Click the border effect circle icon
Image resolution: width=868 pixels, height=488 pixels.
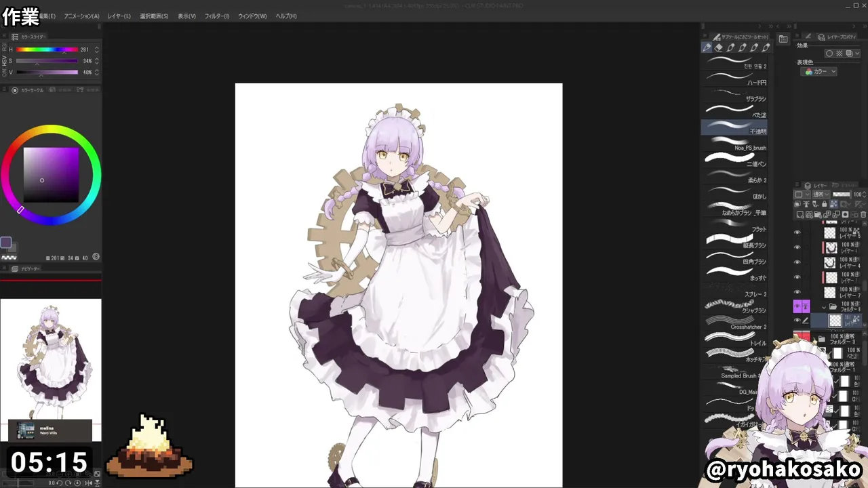[x=829, y=54]
